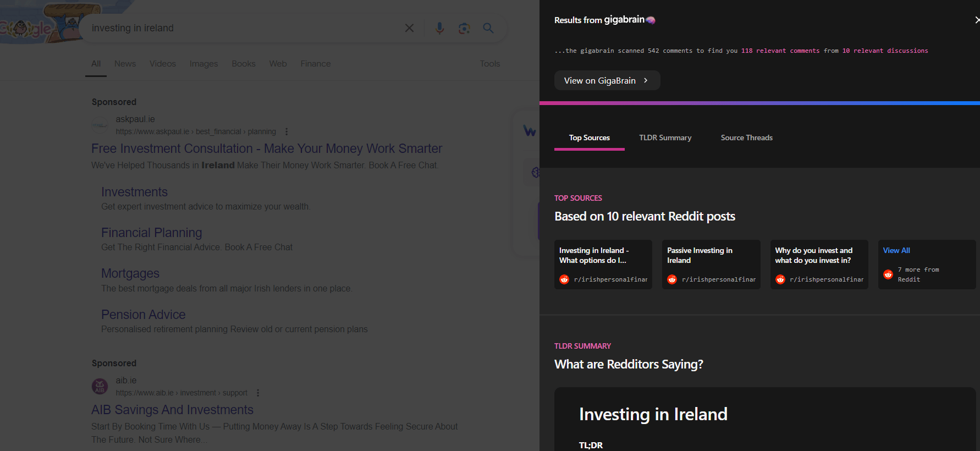The height and width of the screenshot is (451, 980).
Task: Open the search Tools menu
Action: tap(490, 64)
